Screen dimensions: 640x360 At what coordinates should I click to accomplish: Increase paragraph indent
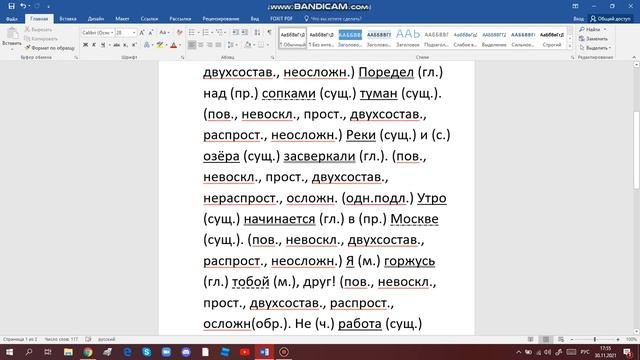pyautogui.click(x=244, y=32)
